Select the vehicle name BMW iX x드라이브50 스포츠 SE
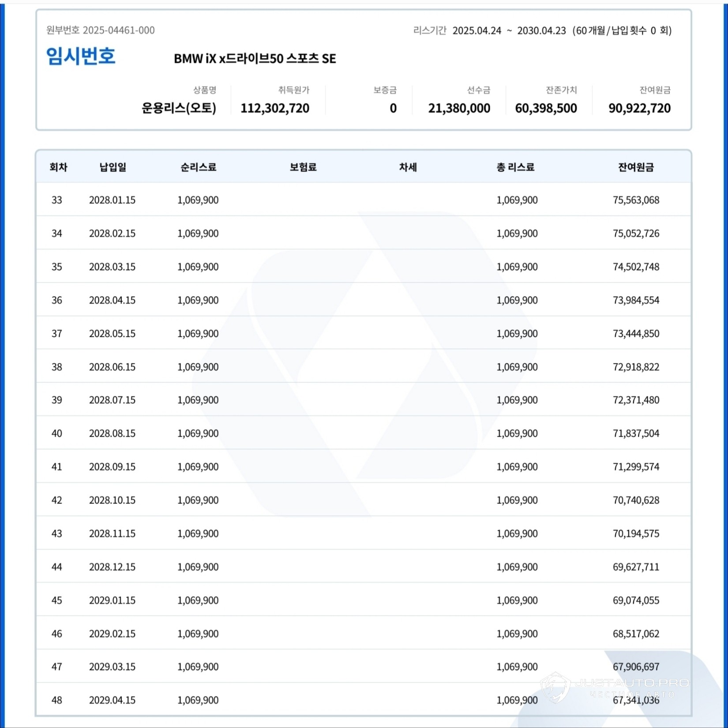728x728 pixels. [x=255, y=58]
